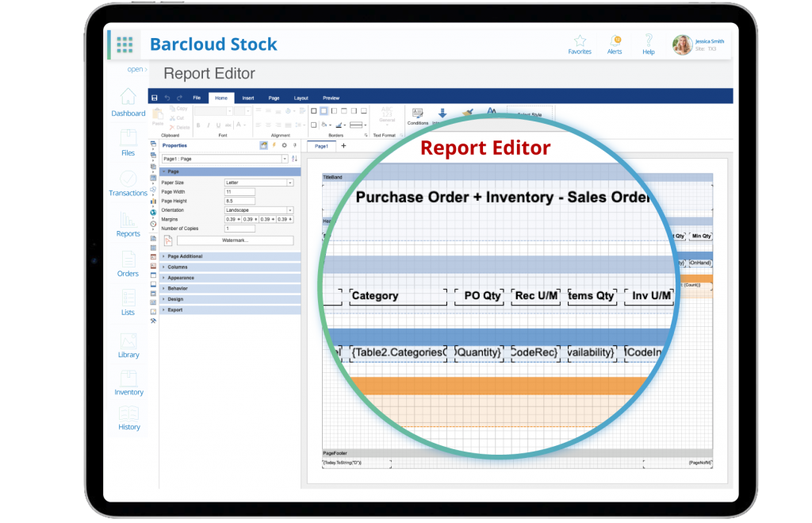Screen dimensions: 812x523
Task: Open Properties panel gear settings
Action: coord(285,146)
